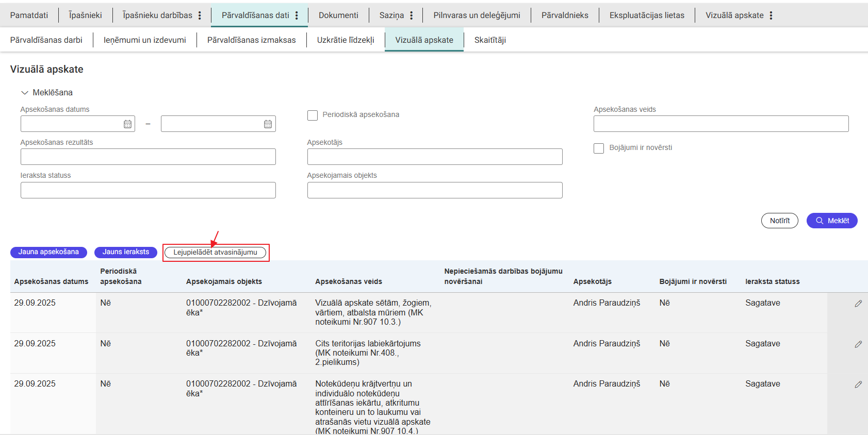Open Saziņa tab three-dot menu
This screenshot has width=868, height=435.
pos(411,15)
